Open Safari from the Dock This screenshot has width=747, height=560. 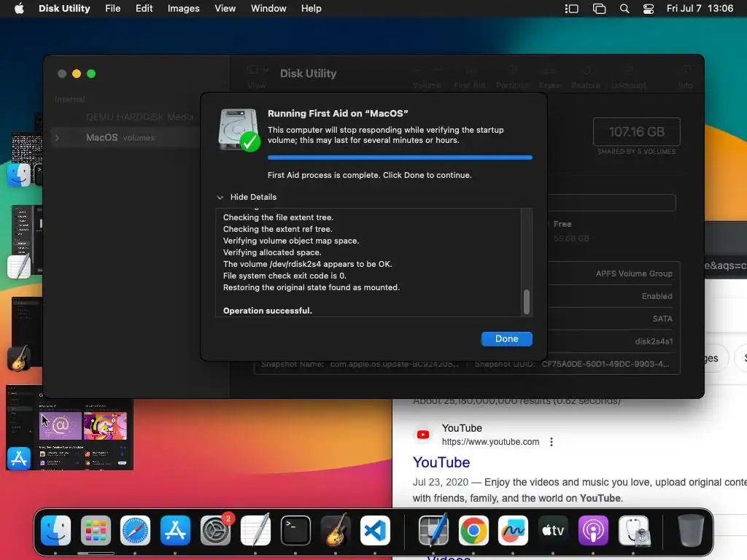click(135, 531)
